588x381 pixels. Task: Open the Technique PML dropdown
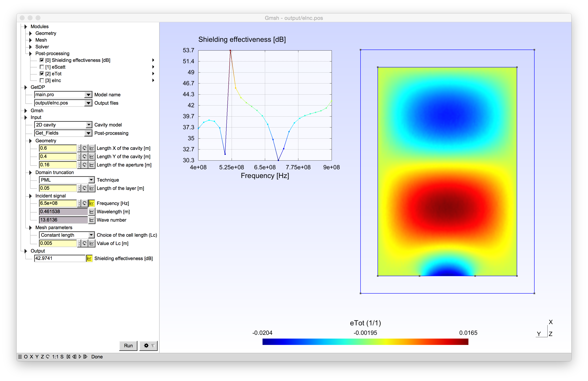[x=67, y=180]
